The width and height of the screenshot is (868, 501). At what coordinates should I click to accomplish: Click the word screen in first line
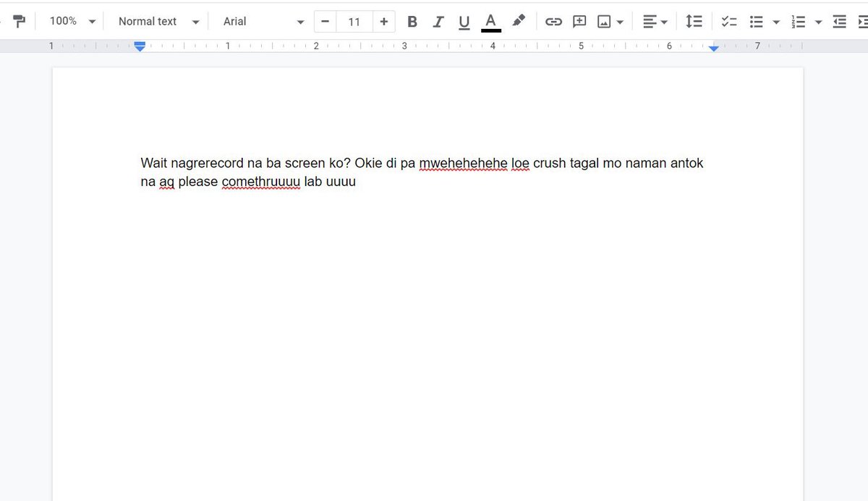[x=306, y=163]
